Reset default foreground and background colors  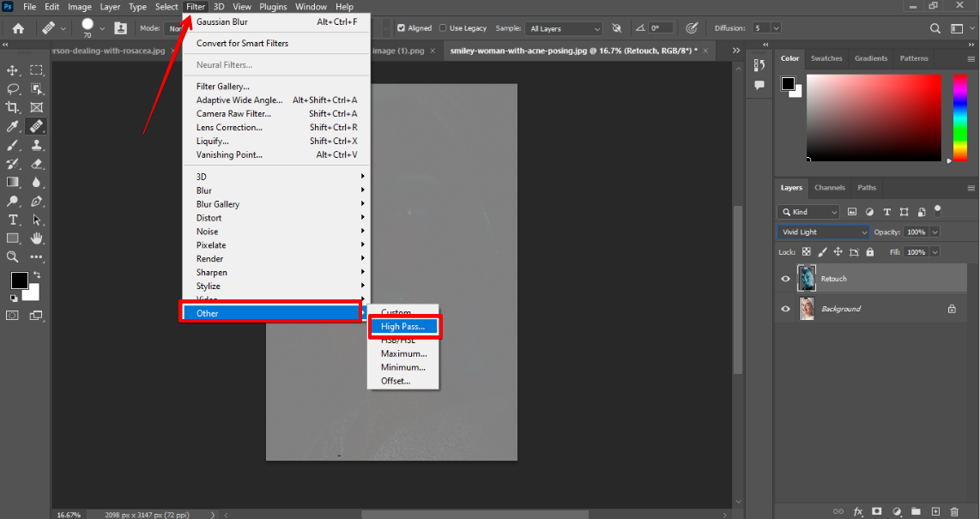[14, 298]
